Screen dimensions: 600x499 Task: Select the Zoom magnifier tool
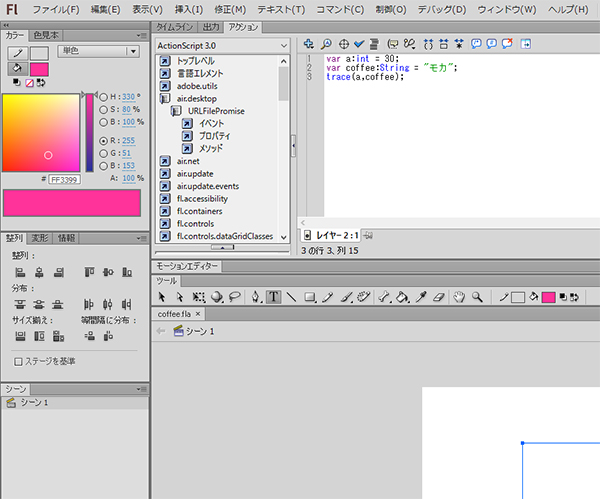coord(477,297)
